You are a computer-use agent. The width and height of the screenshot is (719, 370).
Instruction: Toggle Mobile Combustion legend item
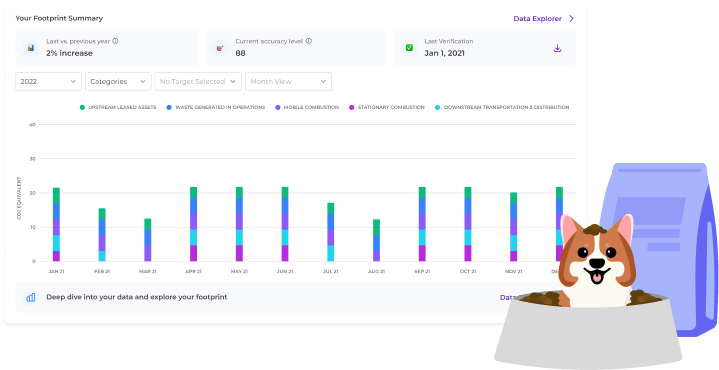click(x=307, y=107)
